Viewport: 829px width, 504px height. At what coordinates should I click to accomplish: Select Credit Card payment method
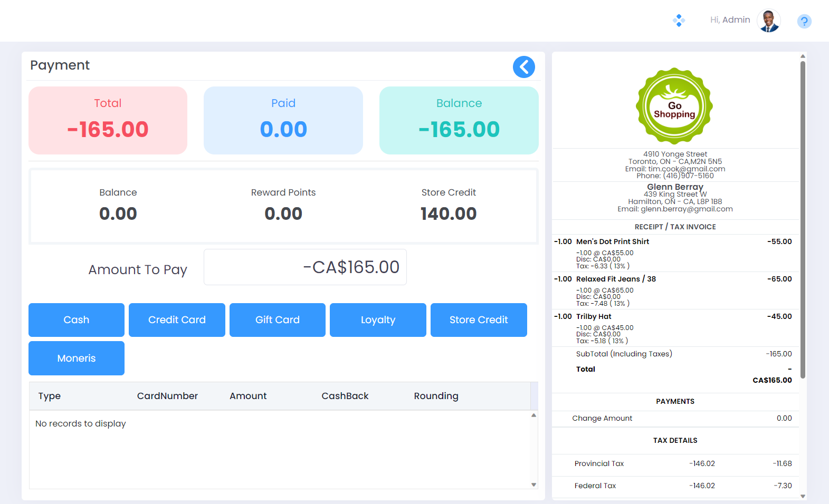point(177,320)
